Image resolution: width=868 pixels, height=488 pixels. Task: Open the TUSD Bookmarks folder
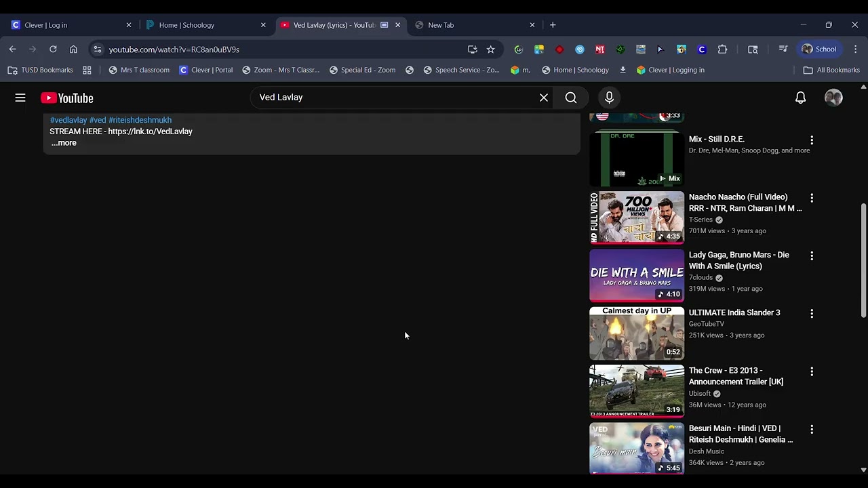pos(41,70)
